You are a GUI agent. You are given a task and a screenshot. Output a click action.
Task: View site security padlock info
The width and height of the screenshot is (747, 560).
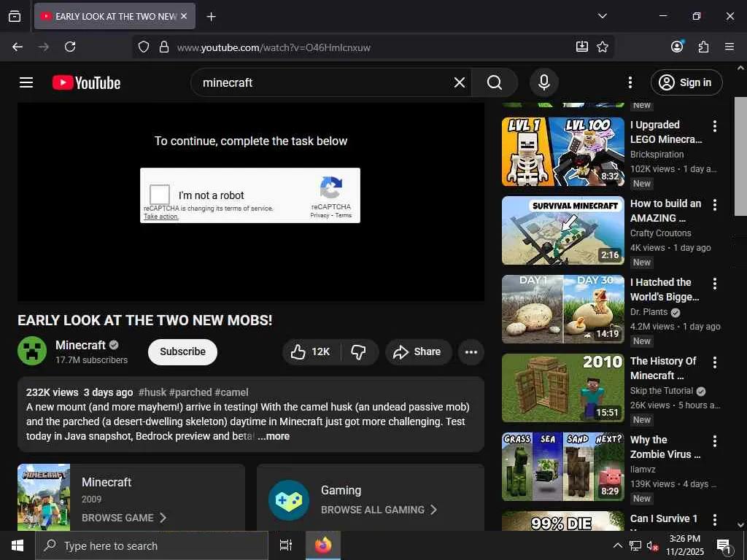164,47
